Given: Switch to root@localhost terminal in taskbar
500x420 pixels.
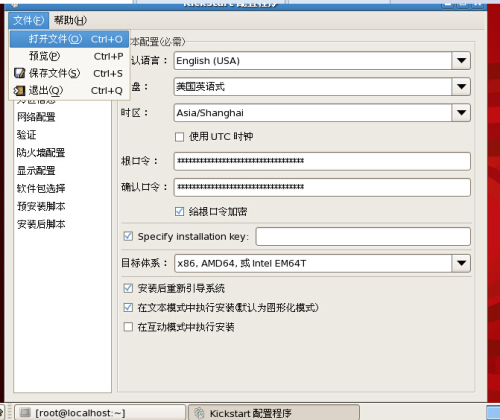Looking at the screenshot, I should click(x=99, y=413).
